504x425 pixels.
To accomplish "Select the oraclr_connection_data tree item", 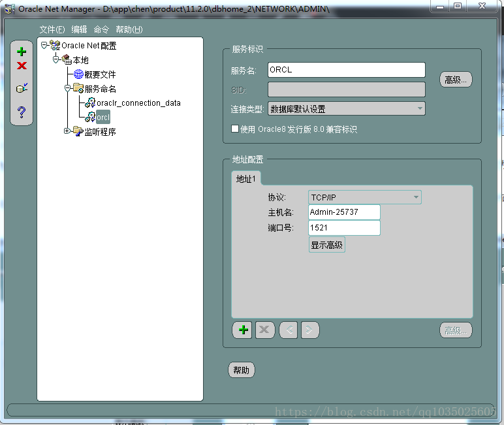I will 138,103.
